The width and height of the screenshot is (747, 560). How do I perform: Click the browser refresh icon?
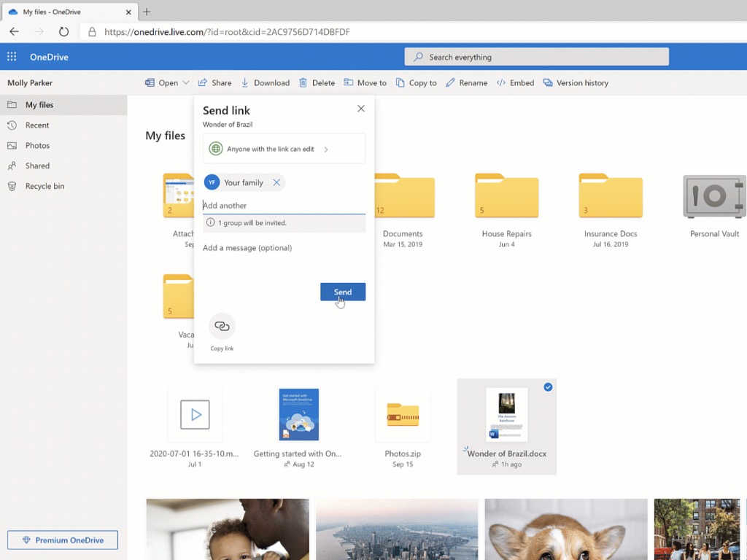click(x=63, y=32)
